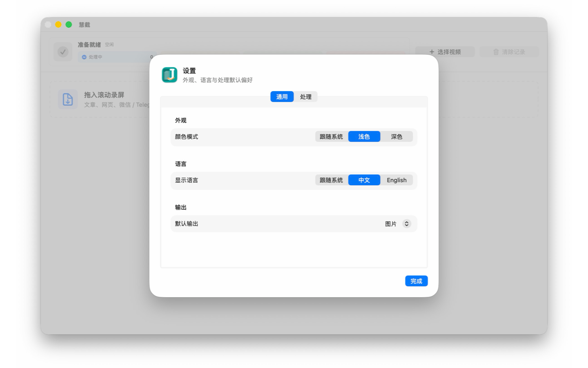Click the 颜色模式 label
Screen dimensions: 588x368
[x=187, y=137]
